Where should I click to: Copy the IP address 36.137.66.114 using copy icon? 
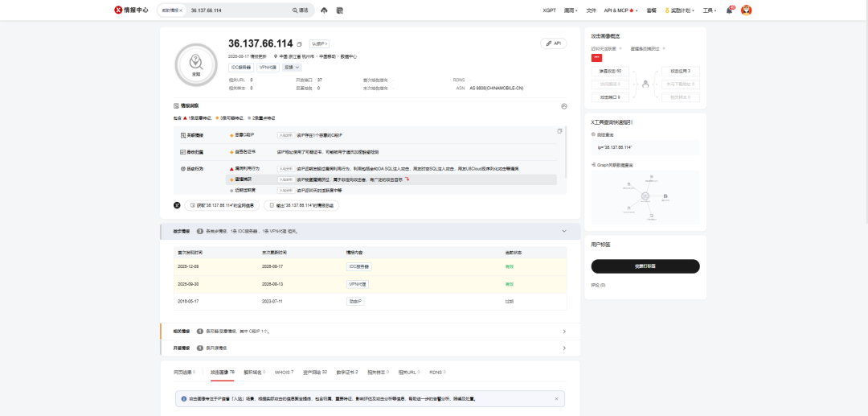299,44
